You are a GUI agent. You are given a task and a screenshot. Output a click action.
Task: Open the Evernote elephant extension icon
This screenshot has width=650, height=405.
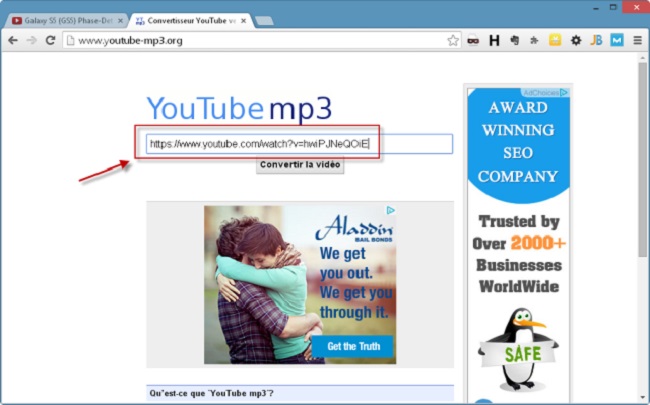pos(514,40)
